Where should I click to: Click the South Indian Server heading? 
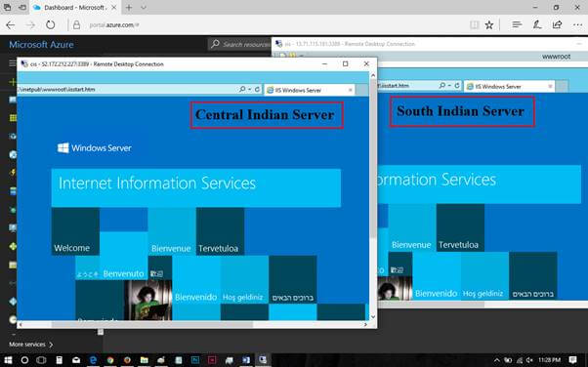(460, 111)
